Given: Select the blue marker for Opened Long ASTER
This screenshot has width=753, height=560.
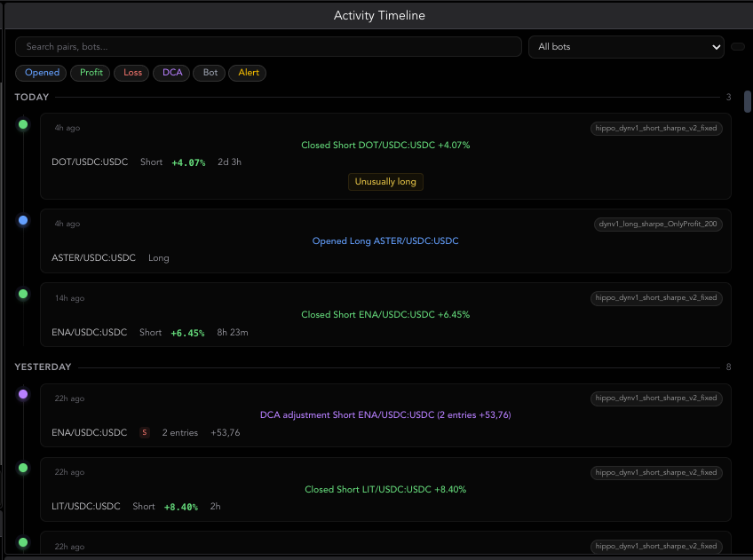Looking at the screenshot, I should click(x=23, y=221).
